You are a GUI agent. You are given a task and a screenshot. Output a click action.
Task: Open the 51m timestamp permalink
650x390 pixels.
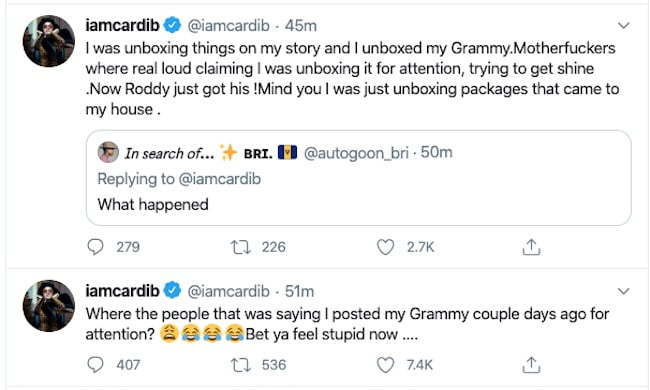[x=299, y=291]
